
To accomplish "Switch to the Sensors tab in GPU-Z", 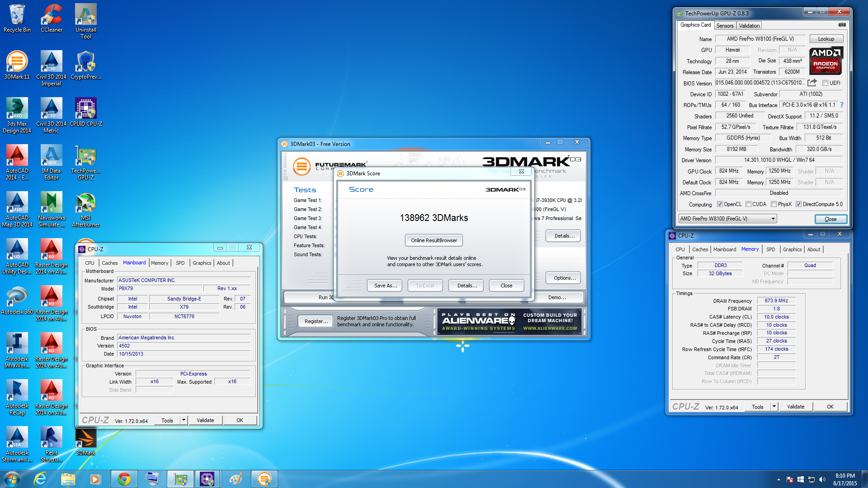I will tap(725, 26).
